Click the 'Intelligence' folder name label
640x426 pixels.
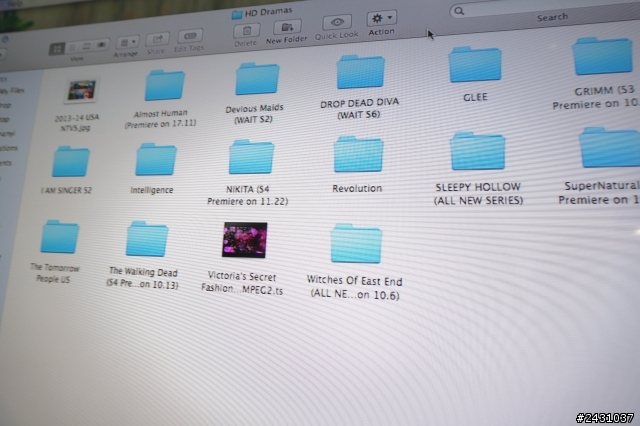[x=152, y=190]
